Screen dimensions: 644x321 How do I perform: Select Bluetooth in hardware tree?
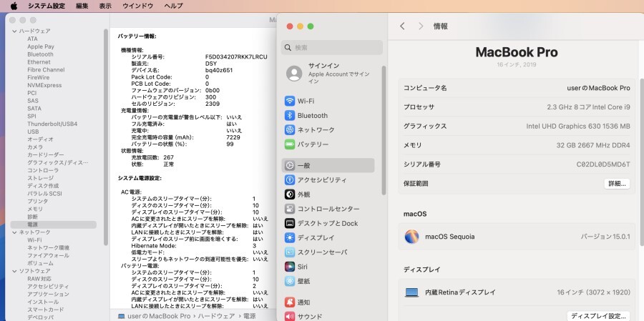tap(40, 54)
